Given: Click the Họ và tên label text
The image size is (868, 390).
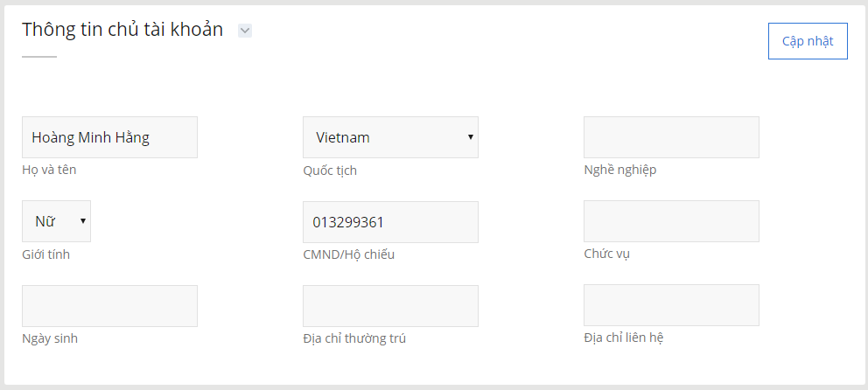Looking at the screenshot, I should point(49,170).
